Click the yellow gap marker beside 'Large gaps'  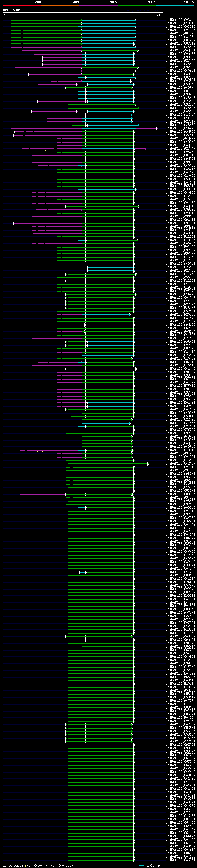[x=25, y=866]
